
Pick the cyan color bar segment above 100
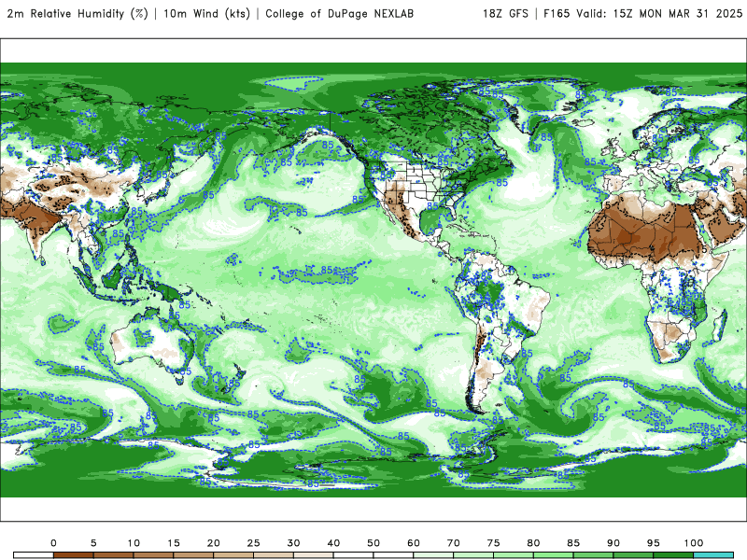point(713,555)
